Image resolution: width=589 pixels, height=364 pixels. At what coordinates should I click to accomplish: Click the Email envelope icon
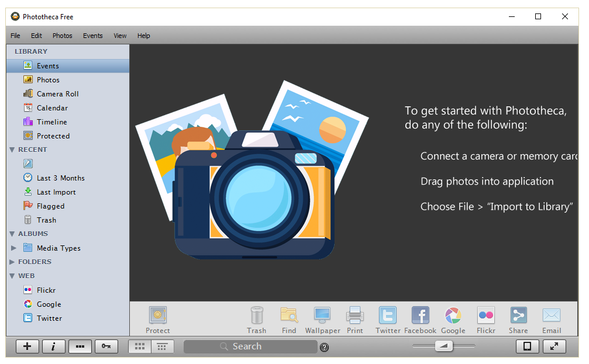coord(551,316)
